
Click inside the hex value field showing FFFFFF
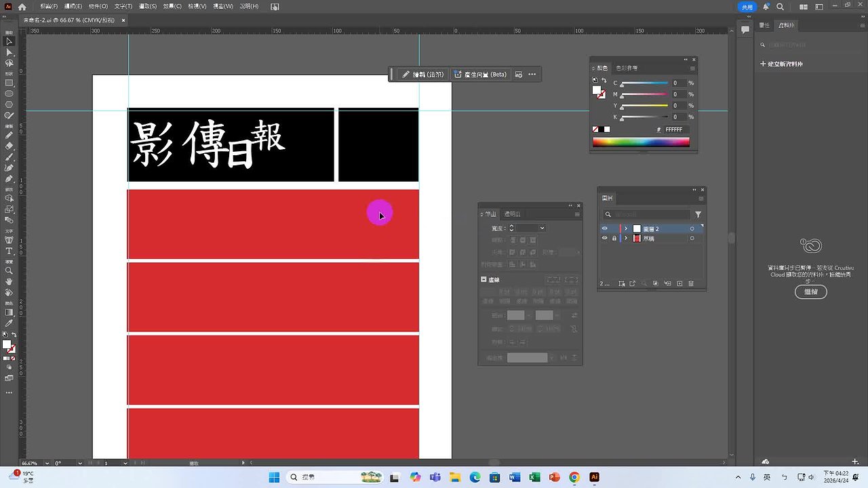pyautogui.click(x=675, y=129)
